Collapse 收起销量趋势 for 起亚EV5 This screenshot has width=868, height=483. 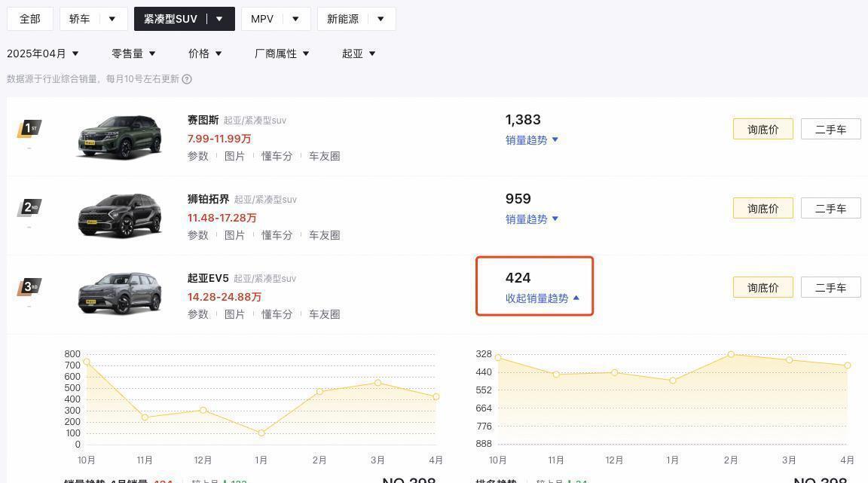[x=542, y=298]
